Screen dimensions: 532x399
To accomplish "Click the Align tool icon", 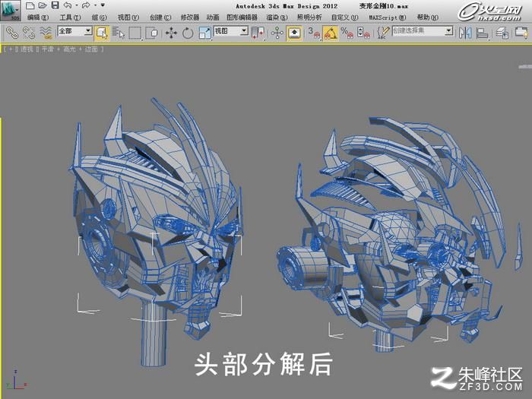I will (x=482, y=33).
